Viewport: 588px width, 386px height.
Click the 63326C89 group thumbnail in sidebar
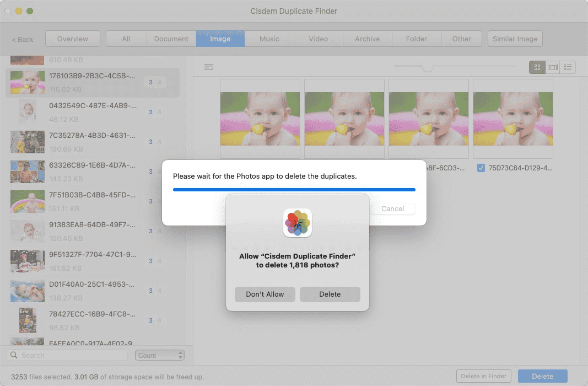click(28, 171)
